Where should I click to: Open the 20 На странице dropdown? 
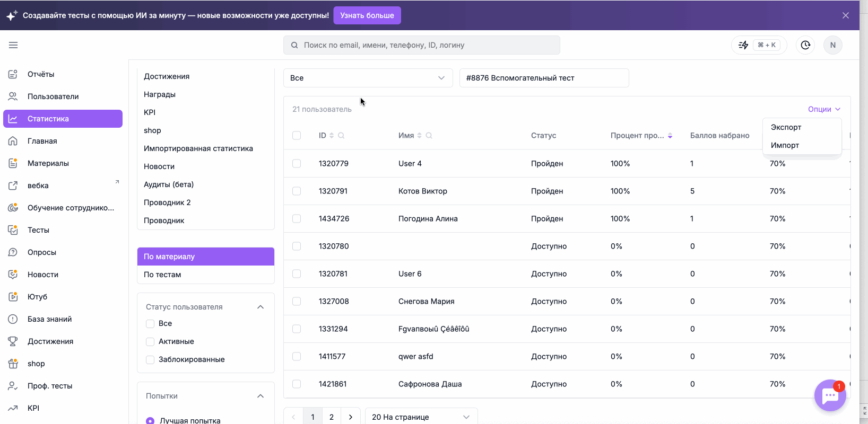pos(421,417)
